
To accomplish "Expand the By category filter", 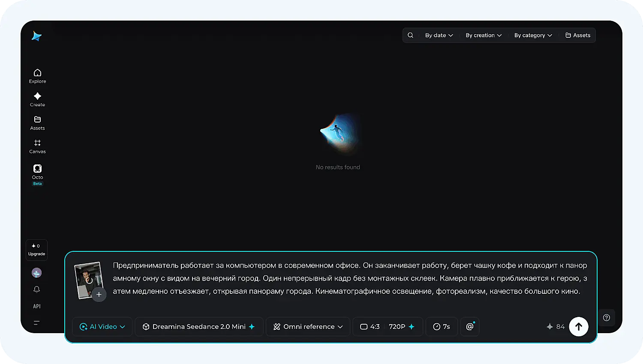I will click(x=533, y=35).
